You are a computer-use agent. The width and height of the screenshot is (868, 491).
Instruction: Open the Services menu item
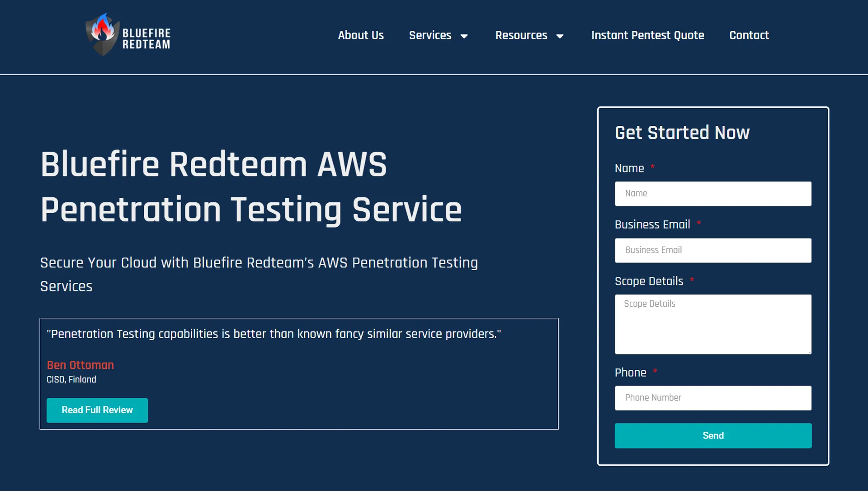[430, 35]
